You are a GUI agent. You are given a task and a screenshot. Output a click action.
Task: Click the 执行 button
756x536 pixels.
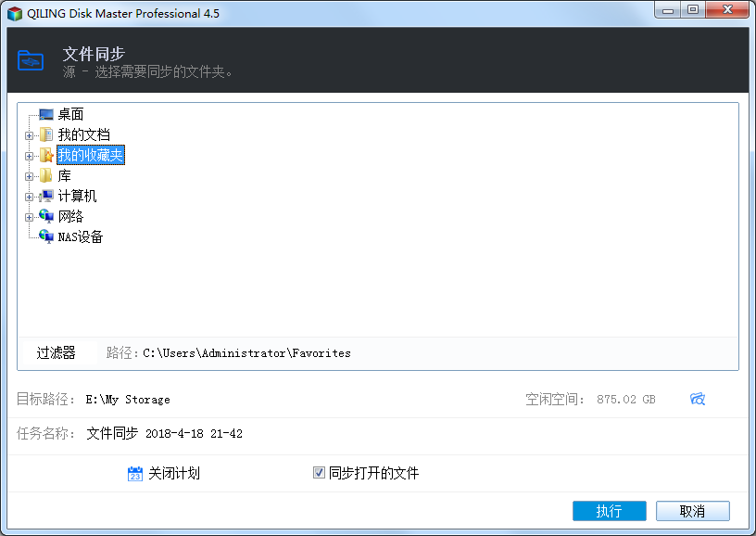pos(610,511)
